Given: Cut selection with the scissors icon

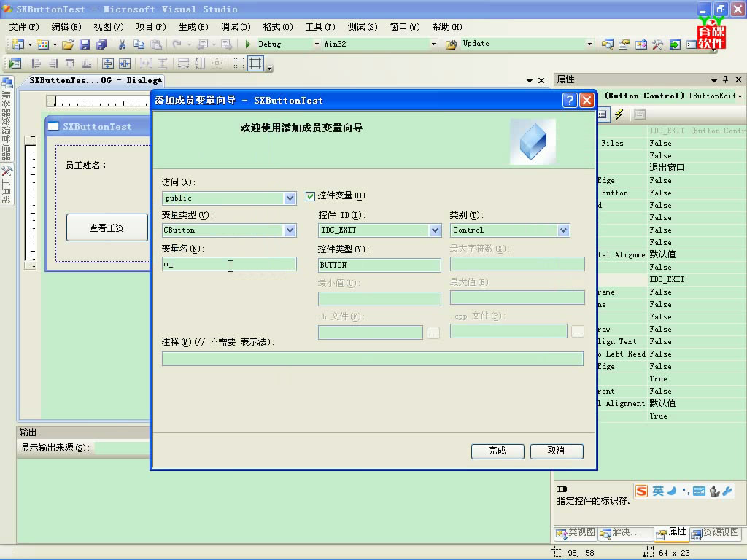Looking at the screenshot, I should [122, 44].
